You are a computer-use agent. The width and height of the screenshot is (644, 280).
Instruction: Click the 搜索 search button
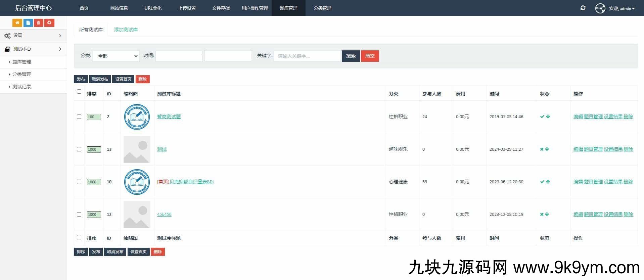point(351,56)
